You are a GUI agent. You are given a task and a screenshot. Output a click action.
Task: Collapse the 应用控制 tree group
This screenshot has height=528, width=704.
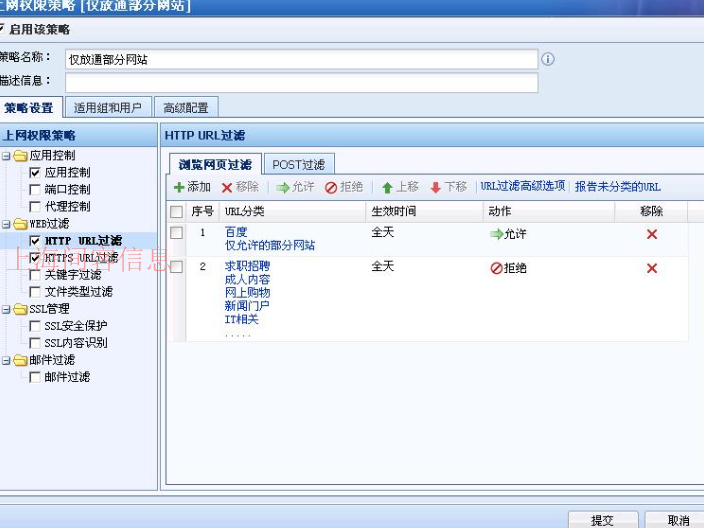click(6, 156)
